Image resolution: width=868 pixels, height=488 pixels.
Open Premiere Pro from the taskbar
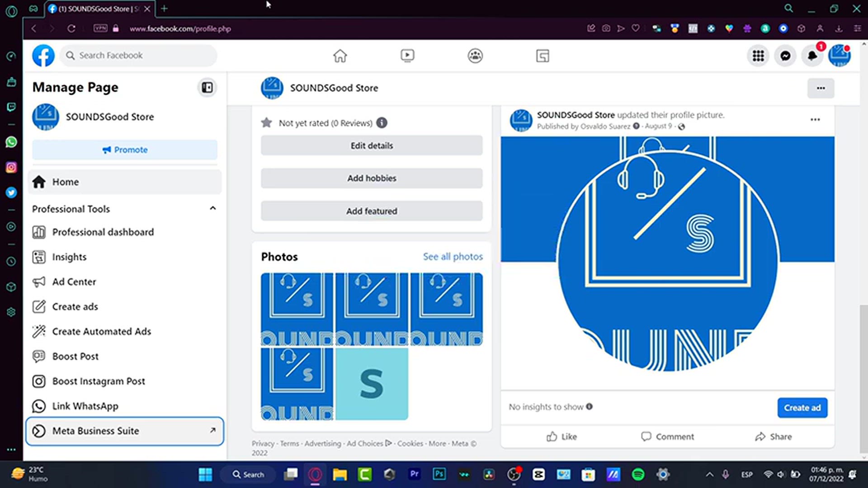414,474
